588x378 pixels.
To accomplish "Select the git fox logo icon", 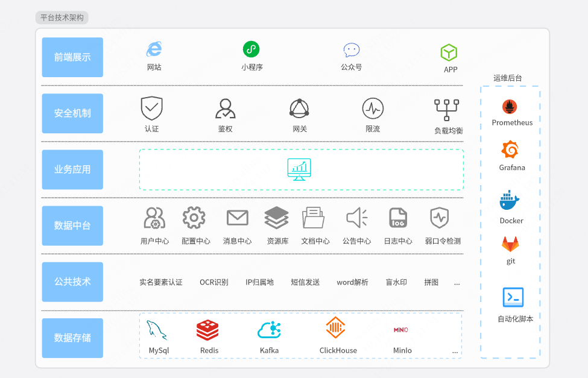I will point(510,244).
